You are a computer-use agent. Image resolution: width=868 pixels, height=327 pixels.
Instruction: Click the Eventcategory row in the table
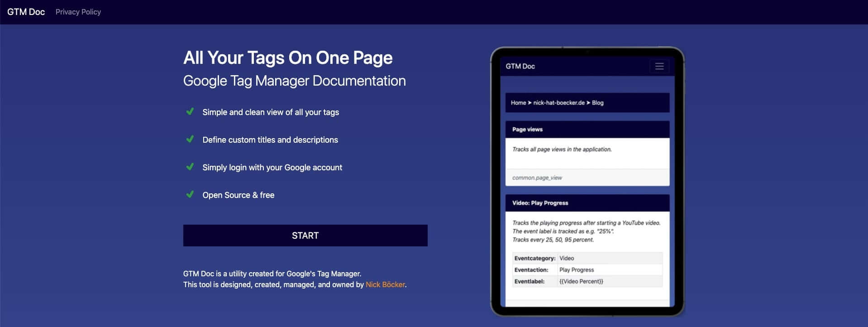pos(587,258)
